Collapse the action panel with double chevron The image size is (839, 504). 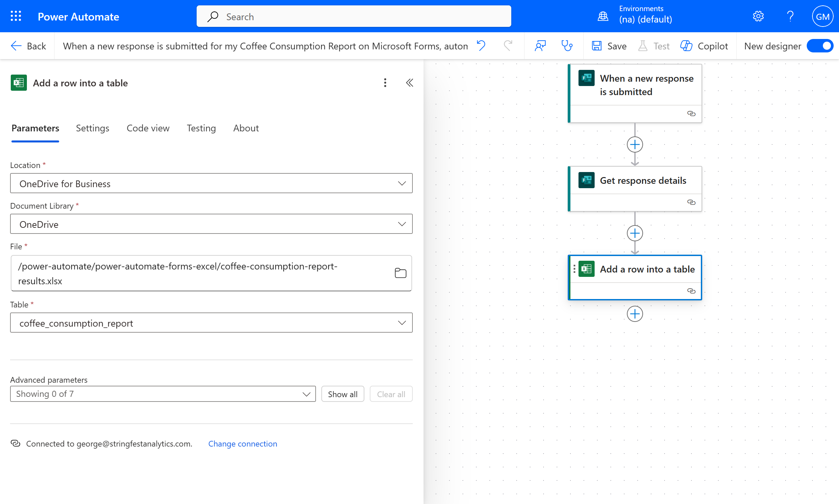click(x=410, y=83)
